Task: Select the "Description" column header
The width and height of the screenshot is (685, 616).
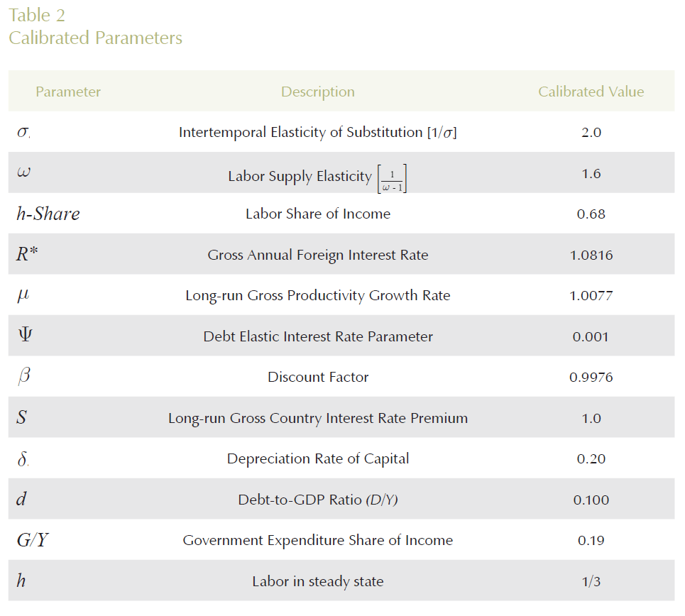Action: [x=317, y=92]
